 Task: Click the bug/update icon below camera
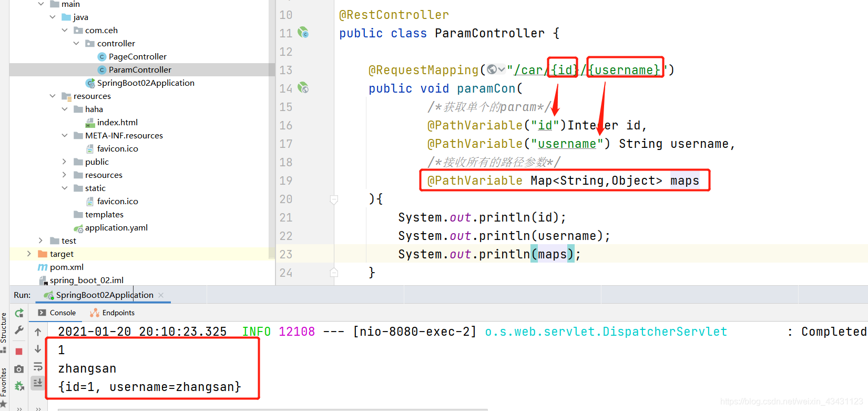point(19,386)
